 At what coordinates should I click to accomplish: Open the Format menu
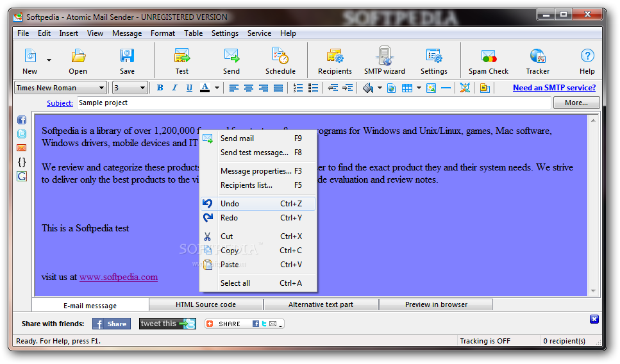163,33
